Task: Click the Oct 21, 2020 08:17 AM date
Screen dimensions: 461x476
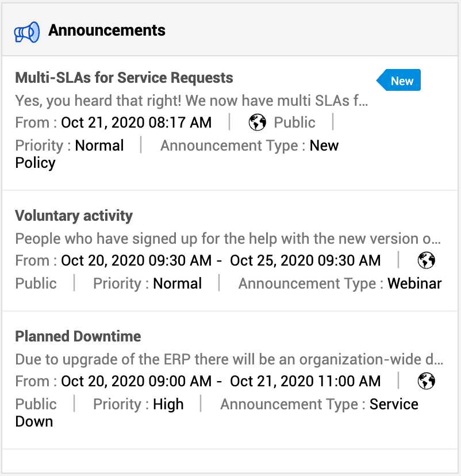Action: click(x=136, y=122)
